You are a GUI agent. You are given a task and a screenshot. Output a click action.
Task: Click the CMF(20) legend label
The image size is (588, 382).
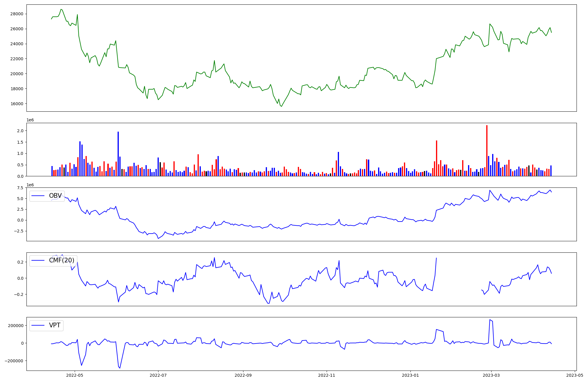(61, 260)
